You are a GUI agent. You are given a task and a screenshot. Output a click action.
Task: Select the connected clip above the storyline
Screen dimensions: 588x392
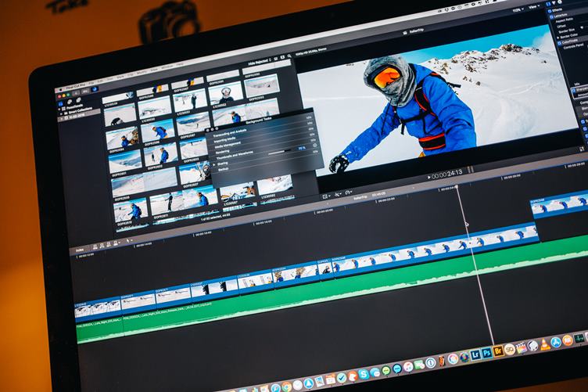560,206
